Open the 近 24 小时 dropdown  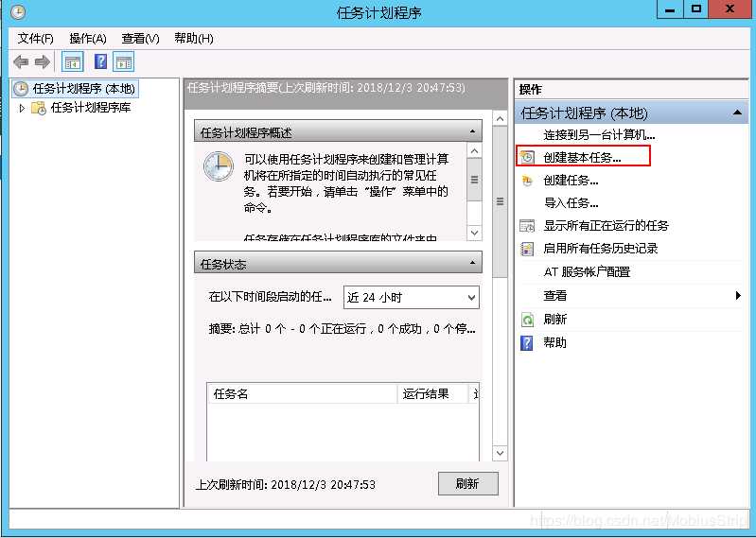point(411,298)
